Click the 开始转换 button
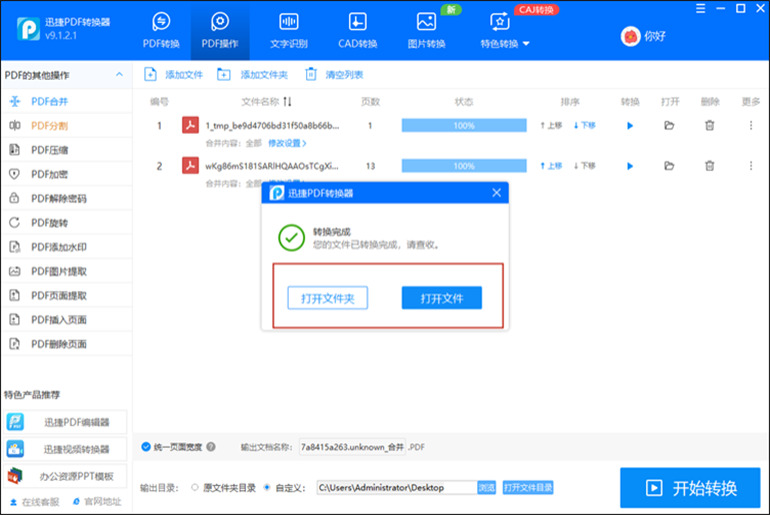 click(690, 488)
